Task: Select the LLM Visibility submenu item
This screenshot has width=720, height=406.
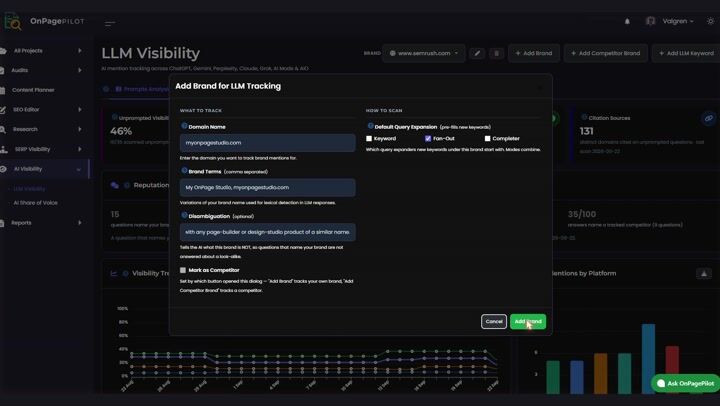Action: [29, 189]
